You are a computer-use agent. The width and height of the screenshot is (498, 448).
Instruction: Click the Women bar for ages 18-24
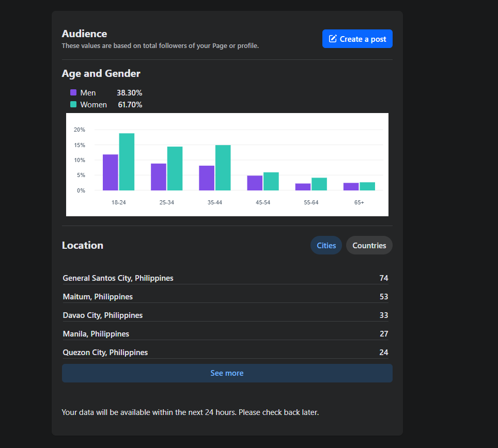[x=127, y=162]
